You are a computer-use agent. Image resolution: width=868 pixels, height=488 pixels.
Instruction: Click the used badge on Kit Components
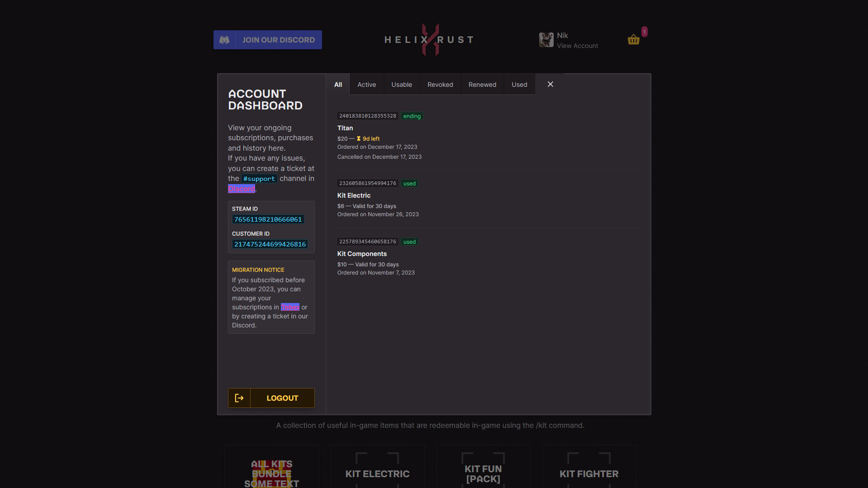[x=409, y=242]
